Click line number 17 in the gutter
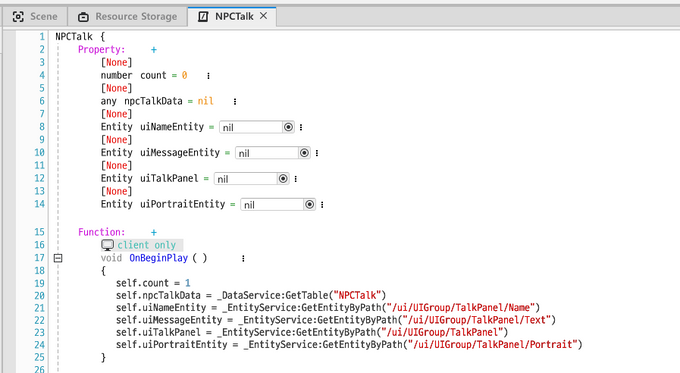Screen dimensions: 680x373 click(39, 258)
